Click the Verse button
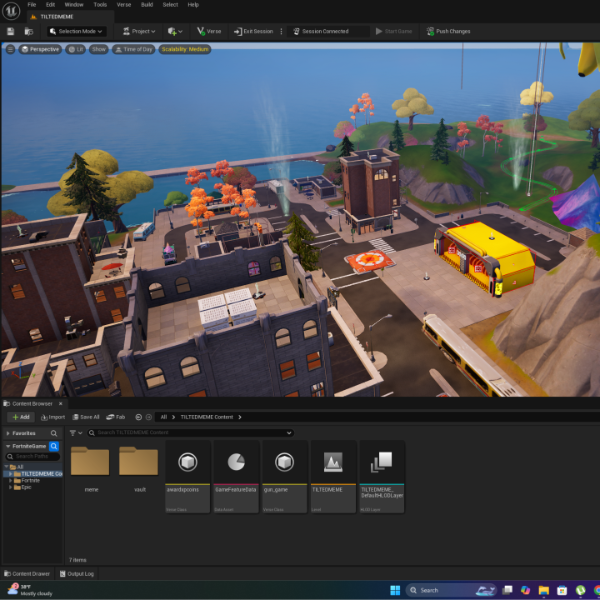 (209, 31)
